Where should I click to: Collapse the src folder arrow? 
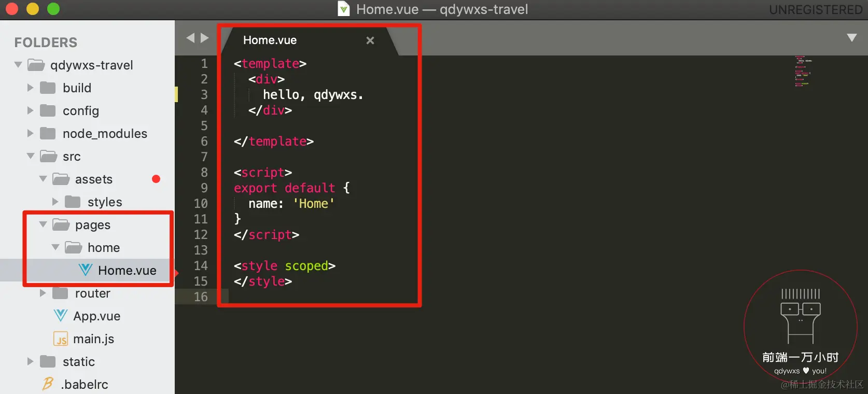(x=31, y=156)
